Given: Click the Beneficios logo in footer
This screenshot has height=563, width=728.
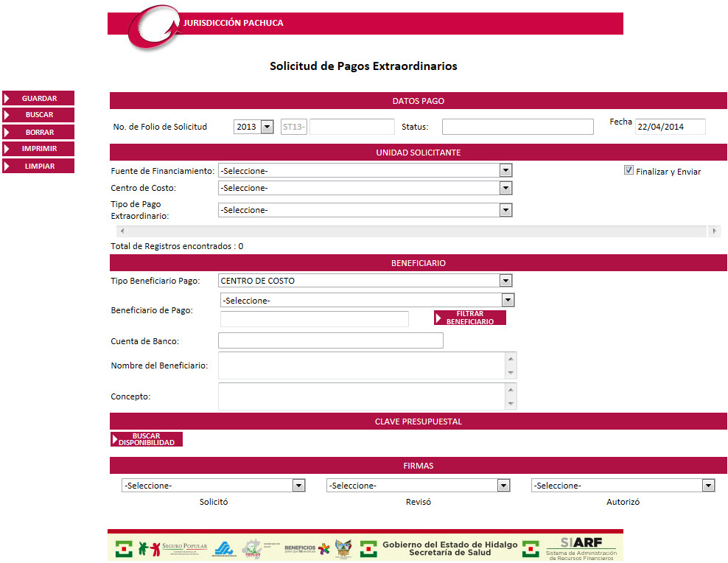Looking at the screenshot, I should tap(307, 549).
